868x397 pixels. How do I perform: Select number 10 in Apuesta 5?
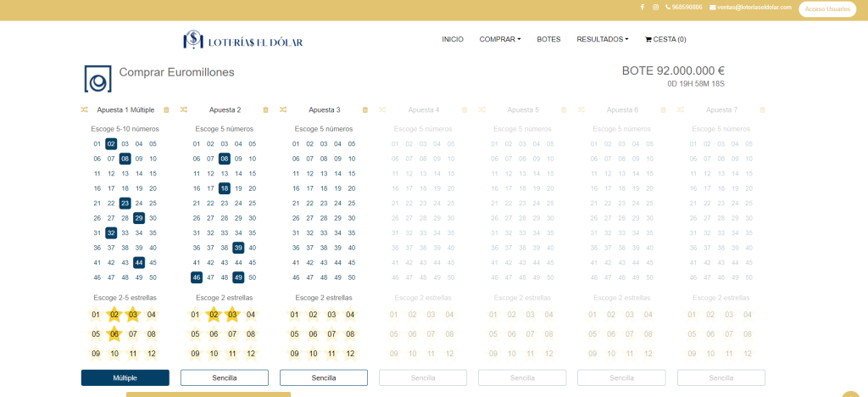click(550, 159)
